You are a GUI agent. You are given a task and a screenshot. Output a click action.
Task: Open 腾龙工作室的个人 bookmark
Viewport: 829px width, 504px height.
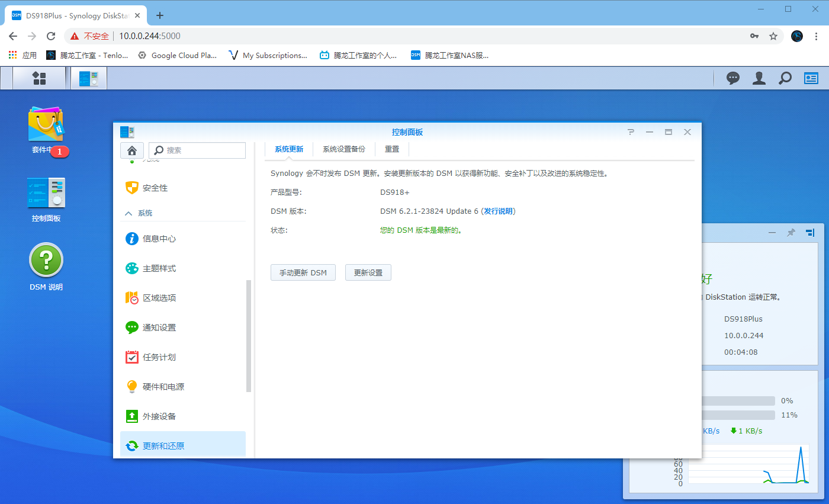pos(359,55)
